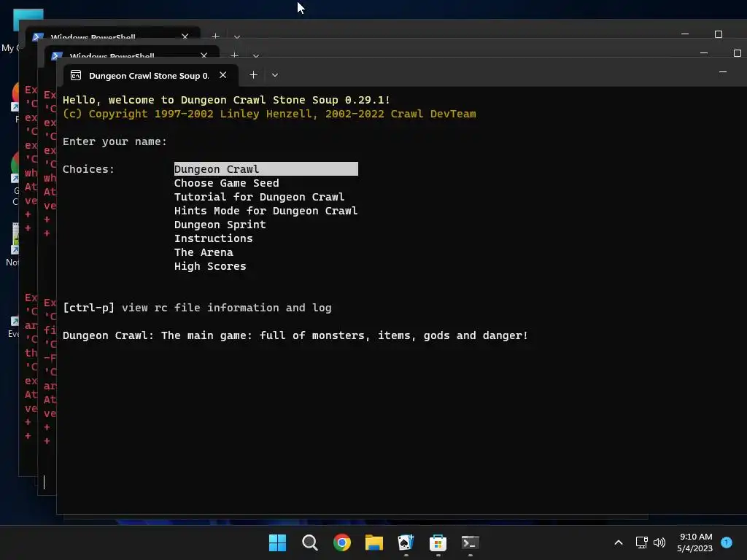Open the Instructions entry
Screen dimensions: 747x560
coord(213,238)
